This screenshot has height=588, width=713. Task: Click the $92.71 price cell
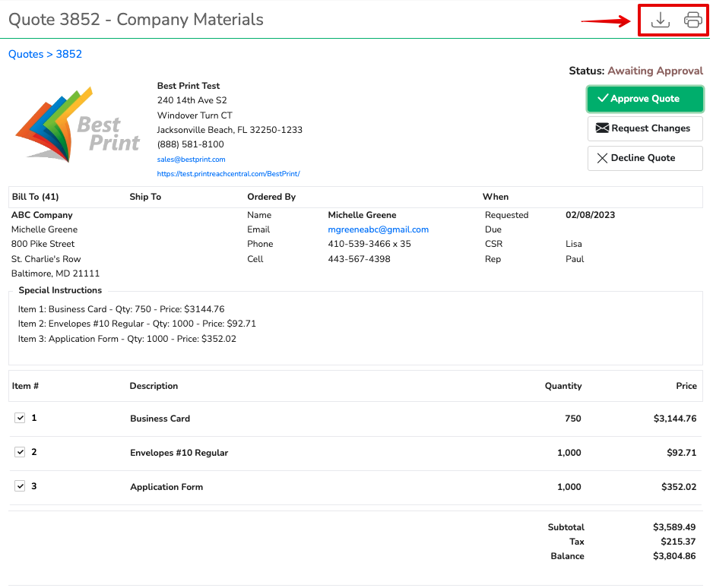click(682, 453)
